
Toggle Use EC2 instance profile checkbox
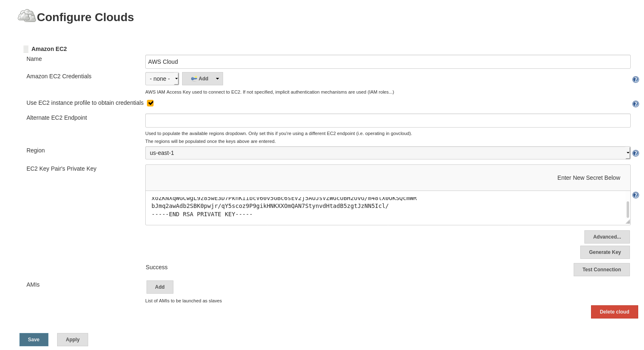point(150,103)
